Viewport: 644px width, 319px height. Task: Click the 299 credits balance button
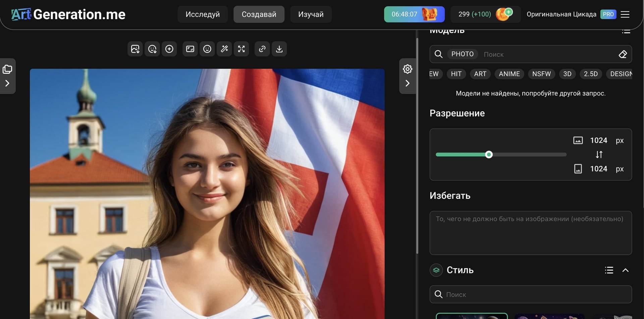(485, 14)
